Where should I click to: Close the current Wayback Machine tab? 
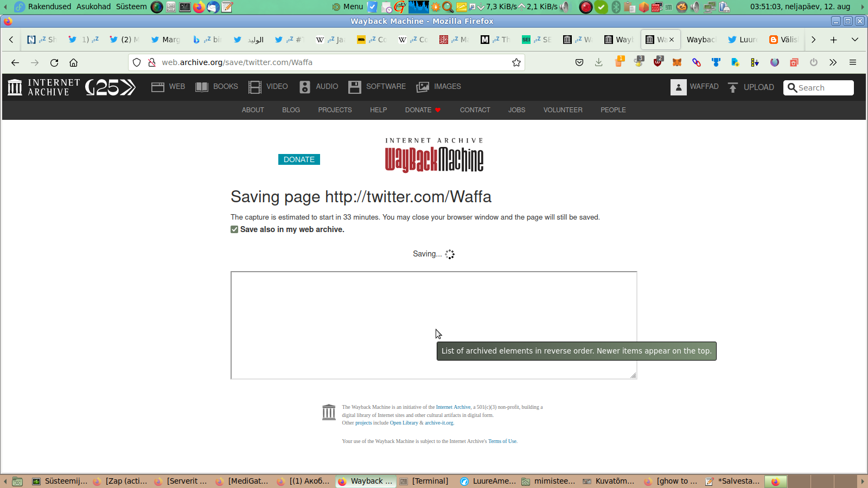pos(672,40)
